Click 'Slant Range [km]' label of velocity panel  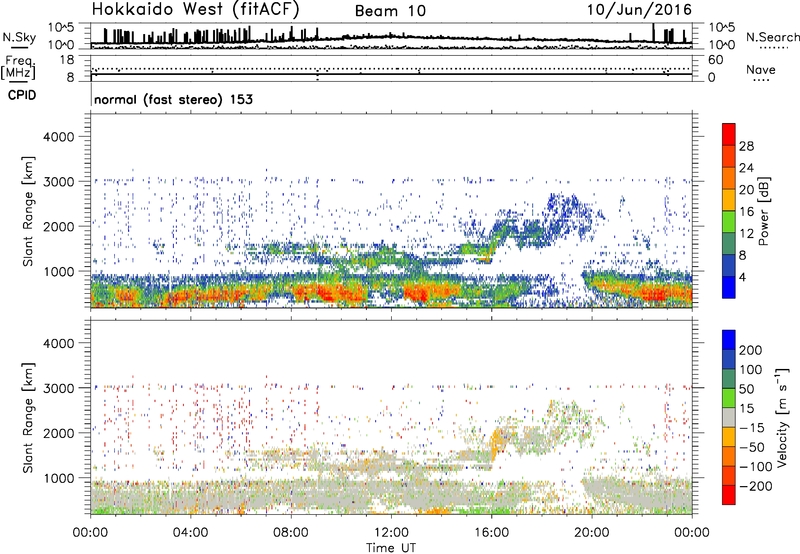click(x=28, y=418)
